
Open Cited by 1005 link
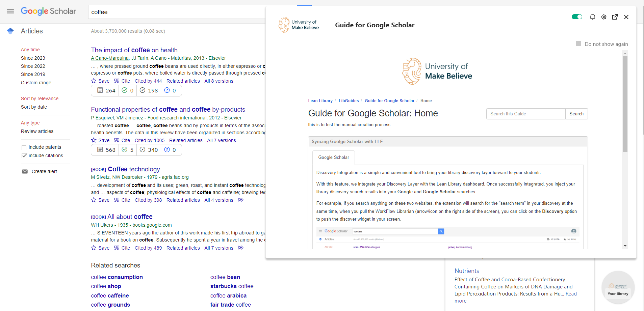point(150,140)
